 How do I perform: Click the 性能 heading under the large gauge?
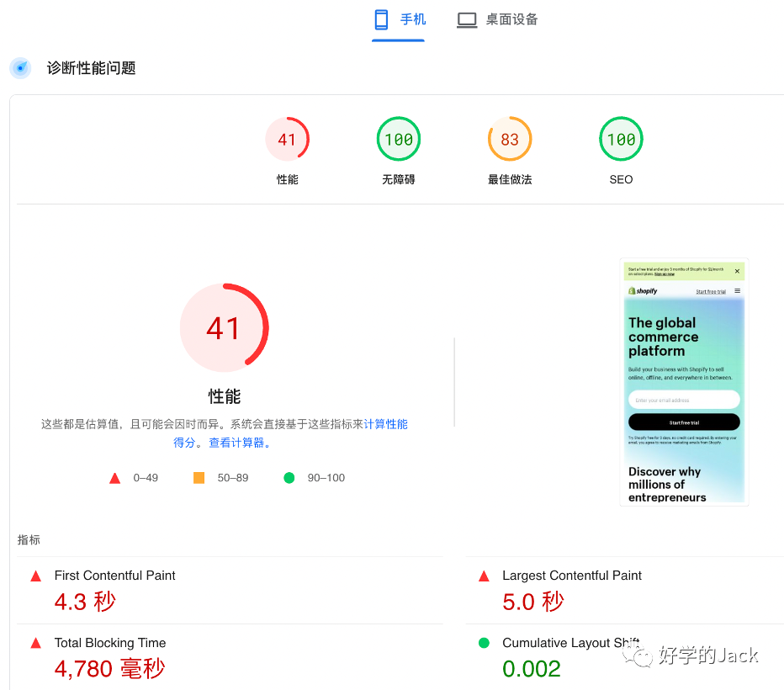click(x=225, y=396)
